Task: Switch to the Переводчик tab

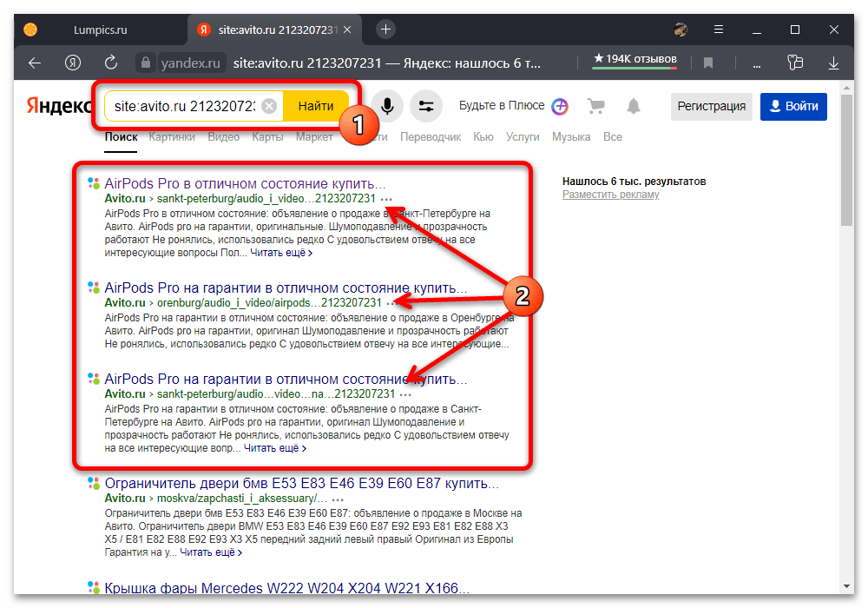Action: tap(431, 137)
